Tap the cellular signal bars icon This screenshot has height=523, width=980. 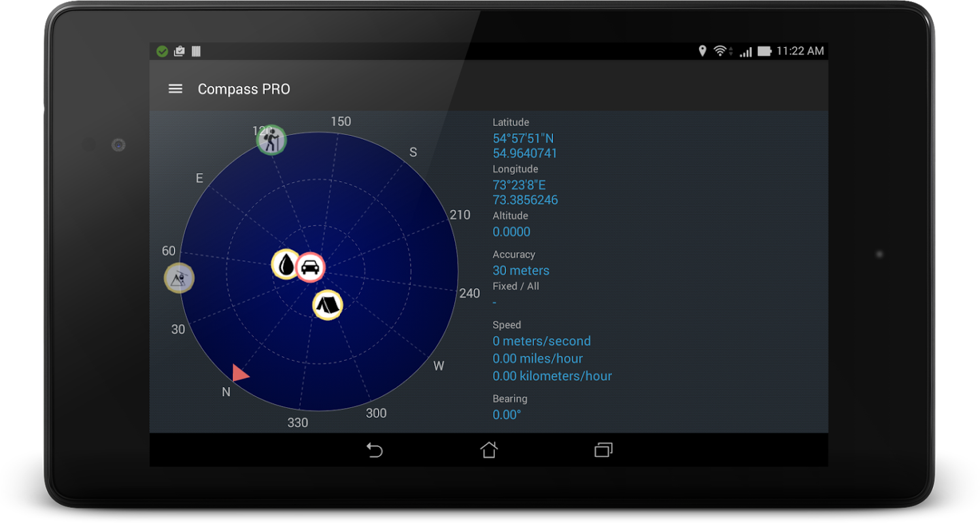745,52
